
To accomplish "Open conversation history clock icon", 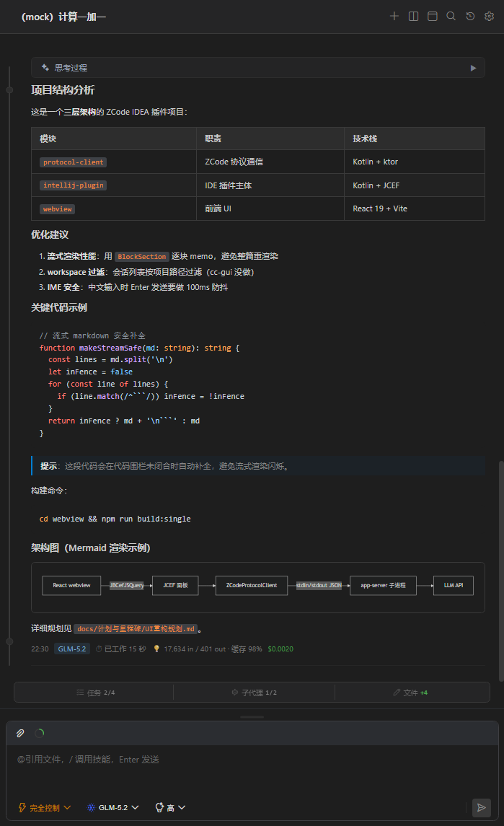I will point(470,17).
